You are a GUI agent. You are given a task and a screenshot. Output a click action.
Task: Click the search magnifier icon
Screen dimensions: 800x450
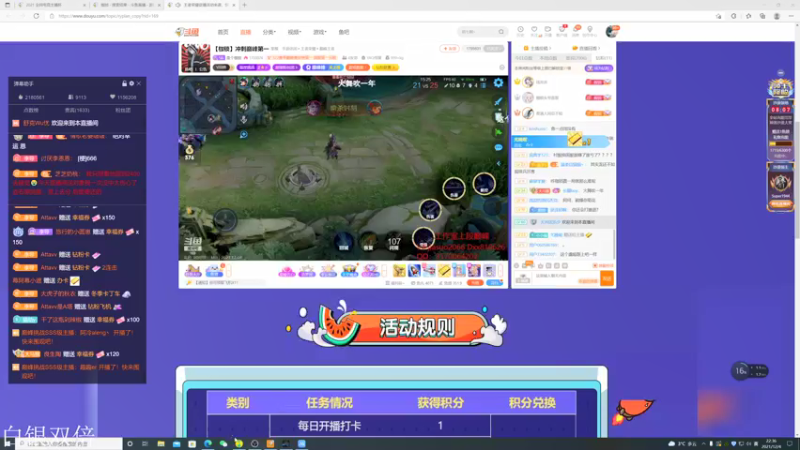[x=501, y=32]
